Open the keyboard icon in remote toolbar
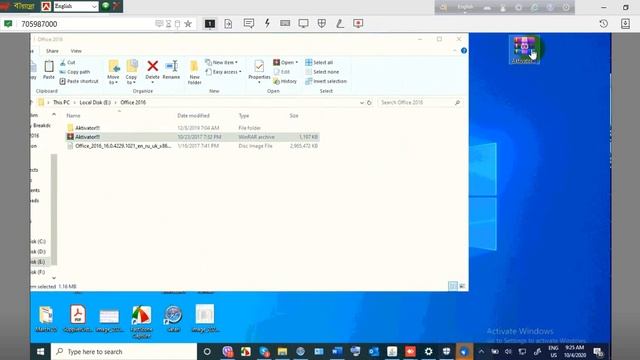640x360 pixels. (x=285, y=23)
